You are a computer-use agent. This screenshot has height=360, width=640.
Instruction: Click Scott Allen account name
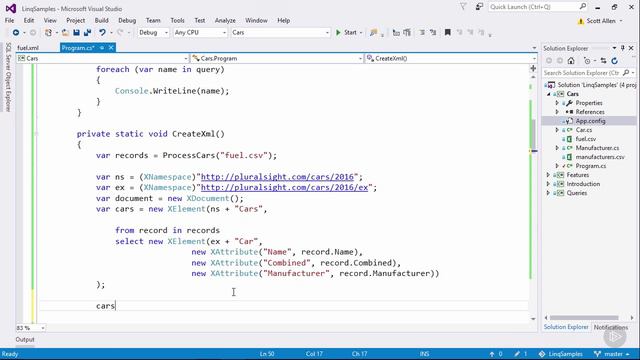(x=601, y=21)
